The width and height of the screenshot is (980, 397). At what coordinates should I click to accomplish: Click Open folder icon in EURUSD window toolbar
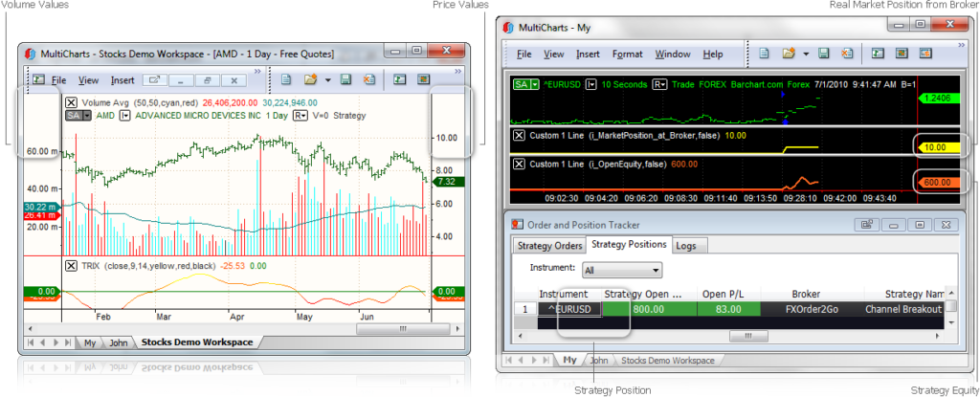[x=789, y=55]
